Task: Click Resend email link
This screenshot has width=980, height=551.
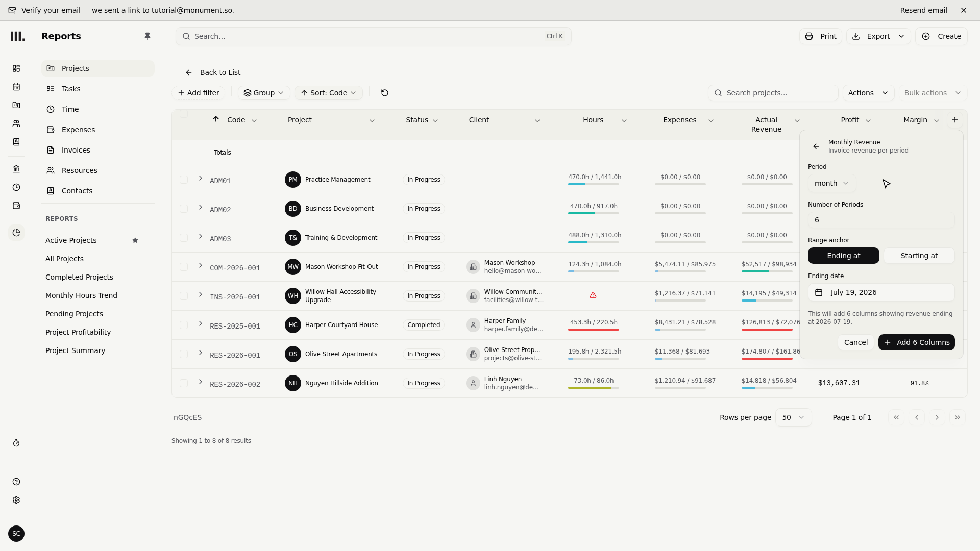Action: (923, 10)
